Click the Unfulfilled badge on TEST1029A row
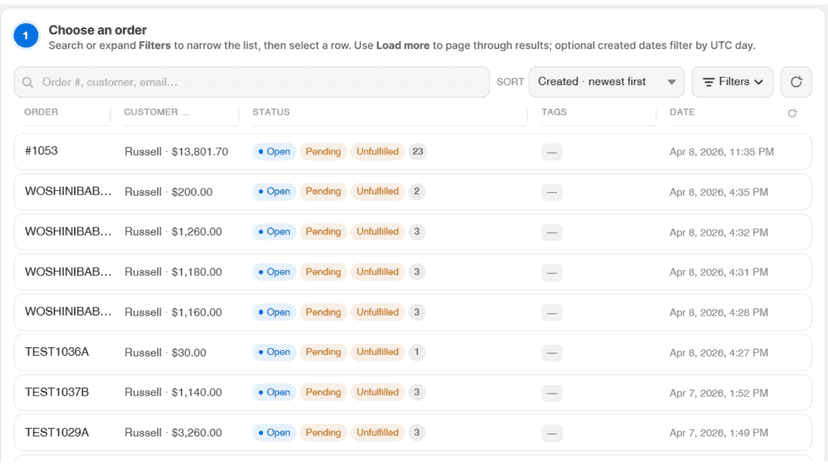The width and height of the screenshot is (828, 466). [378, 432]
